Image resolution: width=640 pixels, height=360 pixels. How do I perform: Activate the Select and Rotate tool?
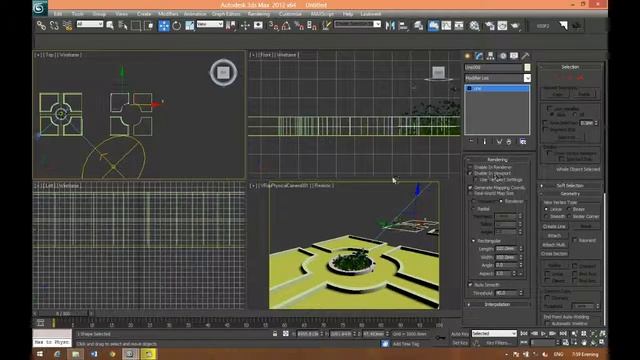click(177, 26)
